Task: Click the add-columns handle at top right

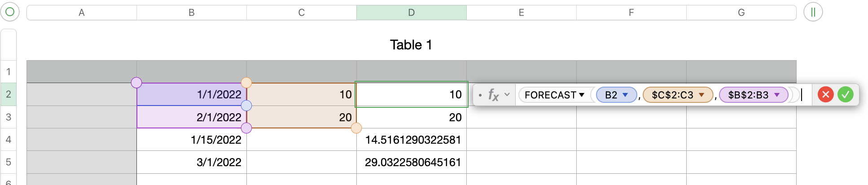Action: 813,12
